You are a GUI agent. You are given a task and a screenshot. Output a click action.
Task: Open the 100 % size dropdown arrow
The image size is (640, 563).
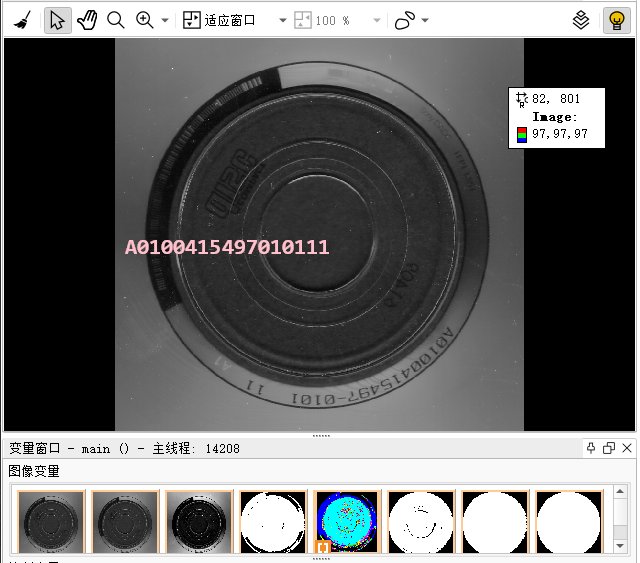[x=377, y=20]
